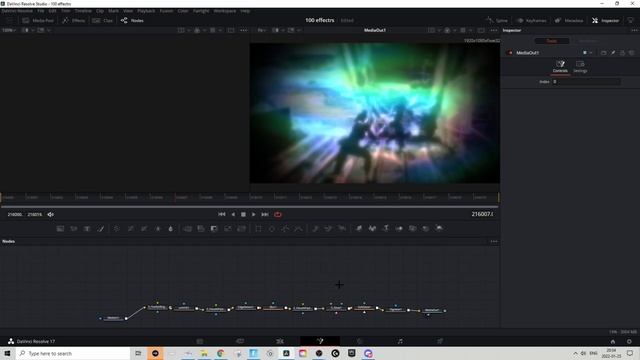
Task: Select the MediaIn1 node in the node graph
Action: 113,318
